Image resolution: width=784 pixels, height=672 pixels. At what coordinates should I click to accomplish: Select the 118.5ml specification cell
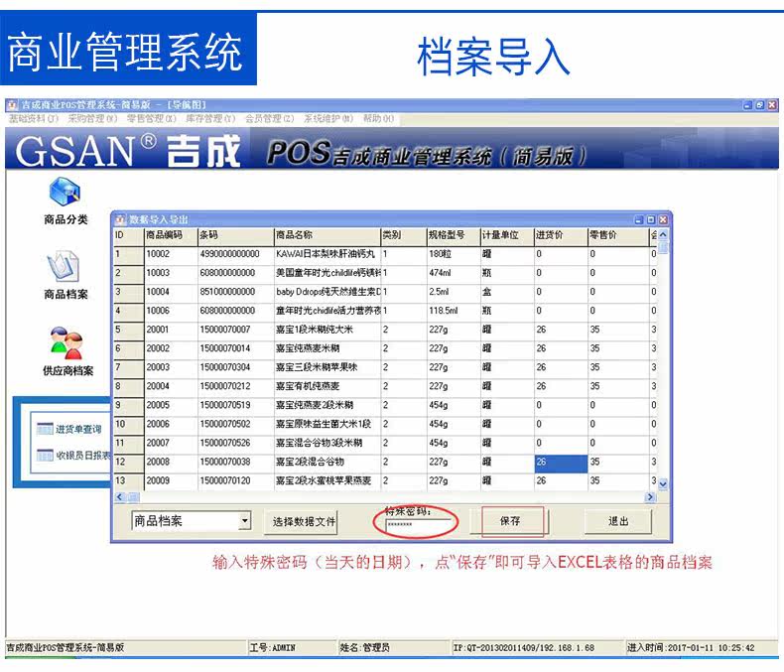pyautogui.click(x=454, y=311)
